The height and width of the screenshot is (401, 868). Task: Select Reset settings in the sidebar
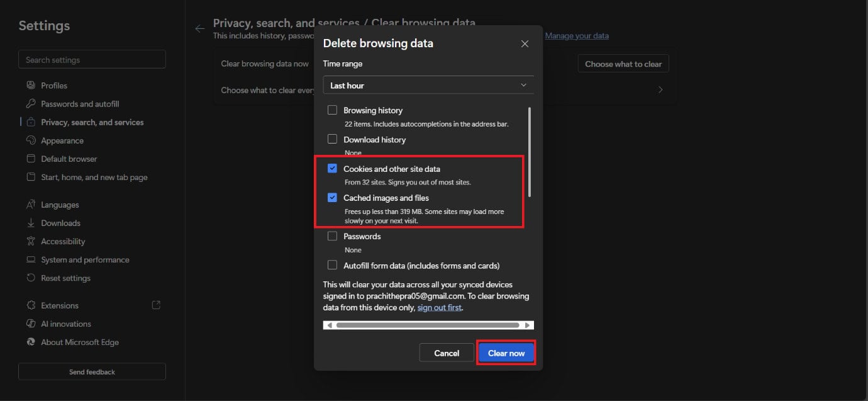pos(65,278)
